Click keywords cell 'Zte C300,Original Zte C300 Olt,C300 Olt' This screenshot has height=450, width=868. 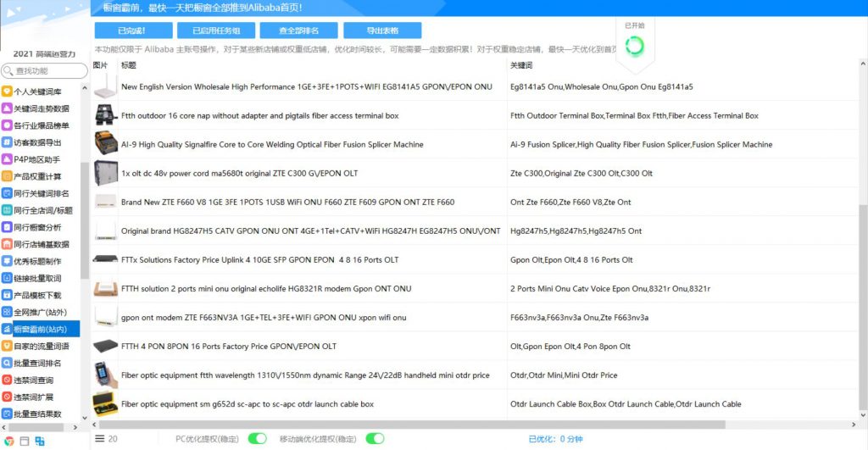point(581,173)
